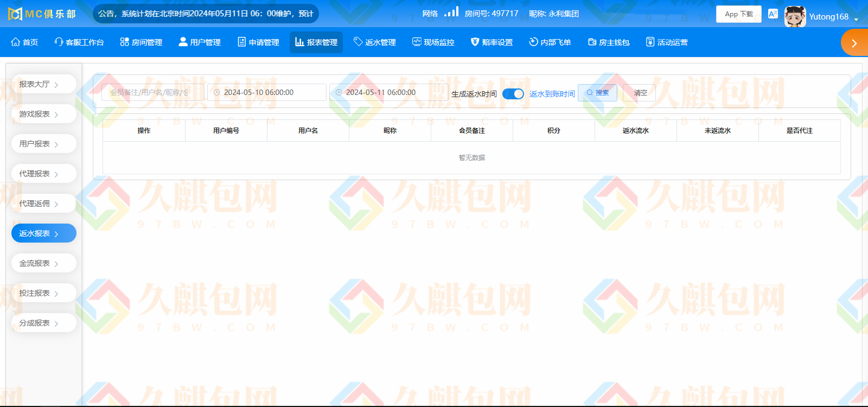Open 代理返佣 in sidebar
Screen dimensions: 868x407
[x=44, y=203]
